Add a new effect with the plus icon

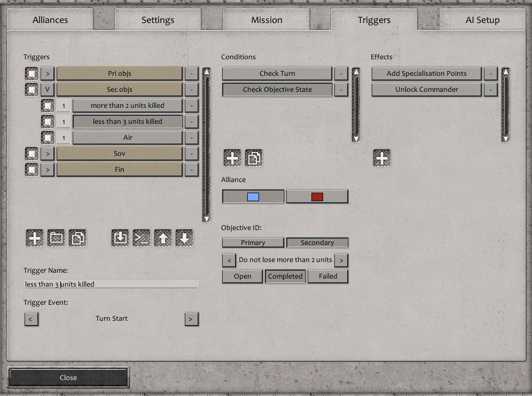(x=381, y=158)
